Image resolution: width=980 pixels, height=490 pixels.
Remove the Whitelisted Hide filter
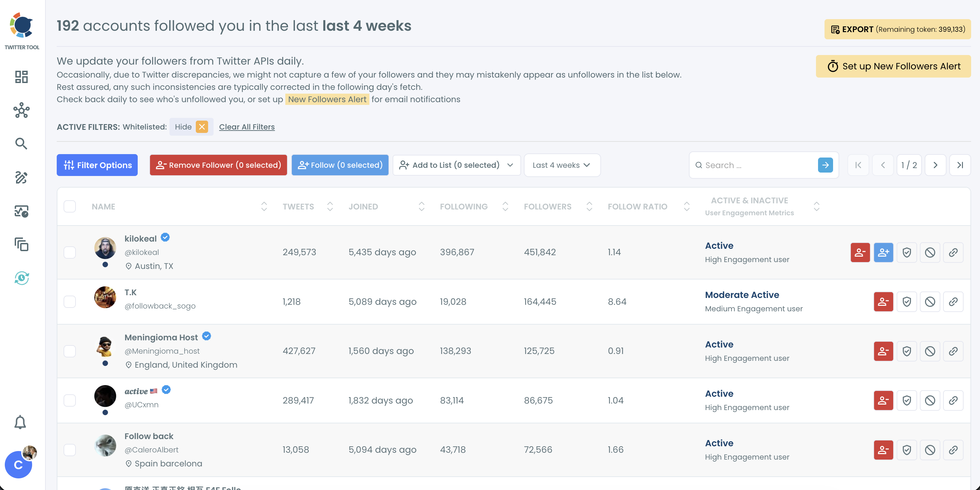(202, 127)
